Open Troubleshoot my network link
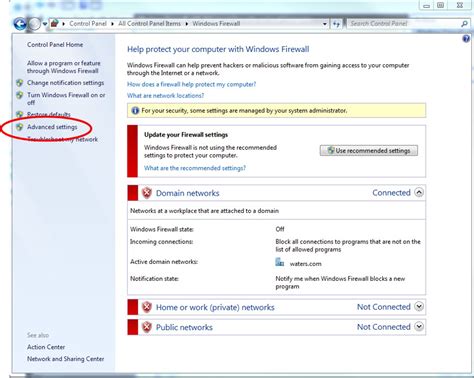Screen dimensions: 474x378 pyautogui.click(x=62, y=139)
